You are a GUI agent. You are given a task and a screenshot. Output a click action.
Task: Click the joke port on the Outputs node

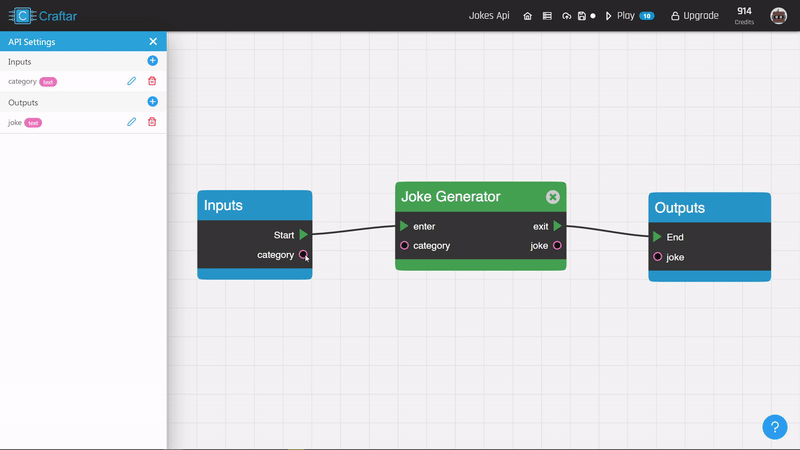[657, 257]
